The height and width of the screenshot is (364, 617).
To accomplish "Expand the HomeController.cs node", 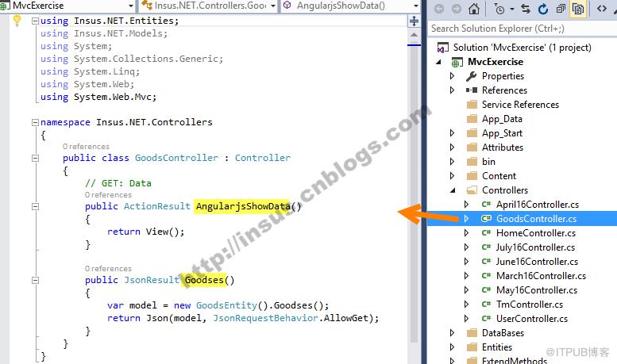I will [x=466, y=233].
